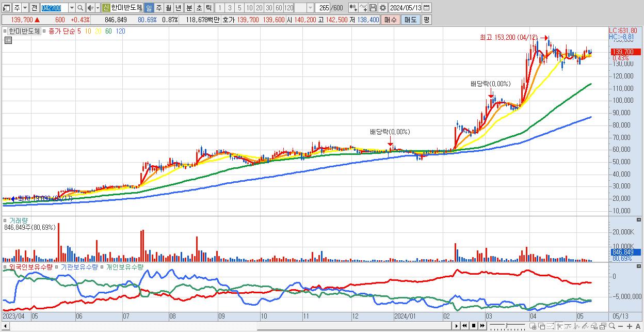Image resolution: width=644 pixels, height=332 pixels.
Task: Click the split chart window icon
Action: tap(533, 326)
